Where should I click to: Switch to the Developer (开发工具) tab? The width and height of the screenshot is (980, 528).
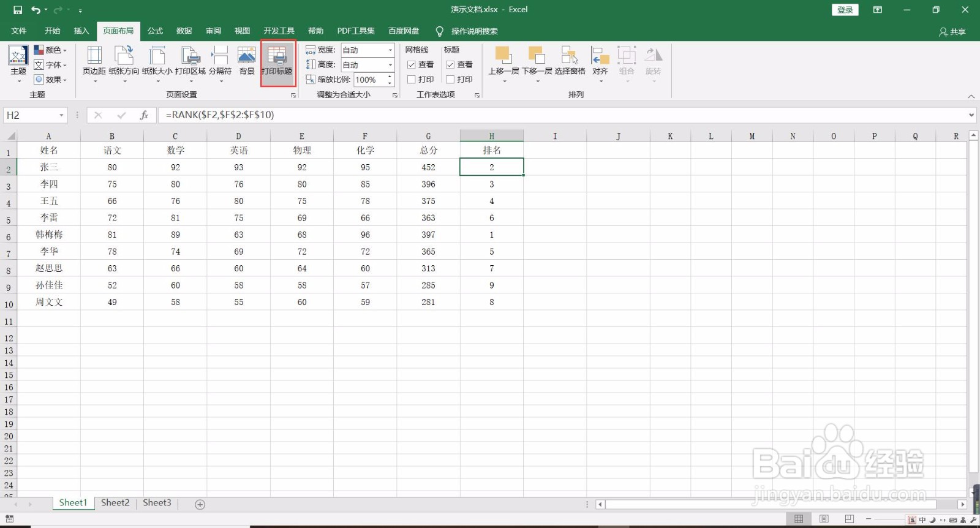point(279,31)
